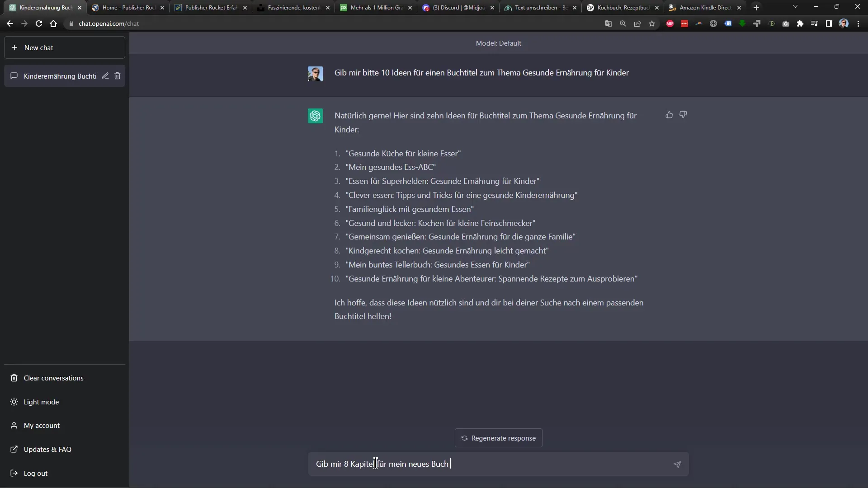Click the New chat plus icon
This screenshot has width=868, height=488.
click(14, 47)
